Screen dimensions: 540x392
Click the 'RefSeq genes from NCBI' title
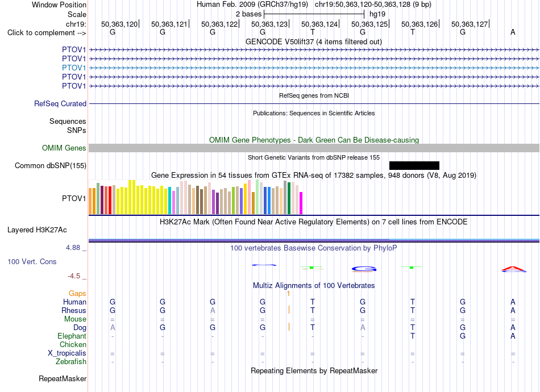[314, 95]
